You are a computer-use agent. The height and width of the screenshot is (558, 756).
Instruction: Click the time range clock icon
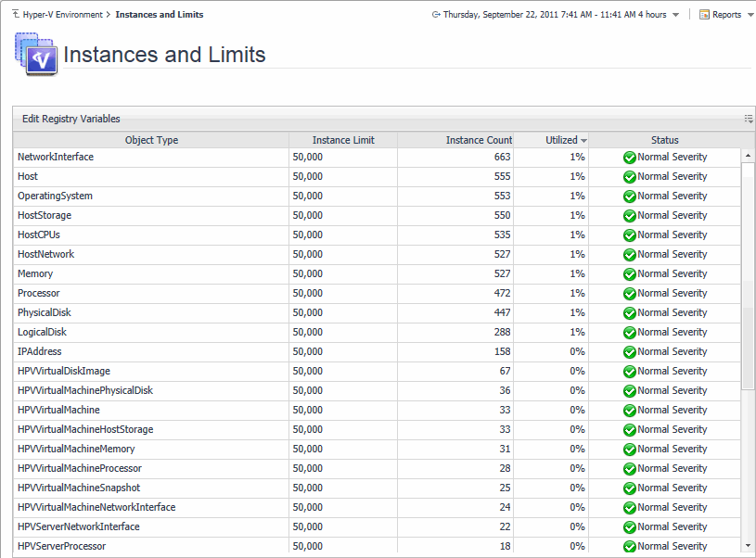click(436, 15)
